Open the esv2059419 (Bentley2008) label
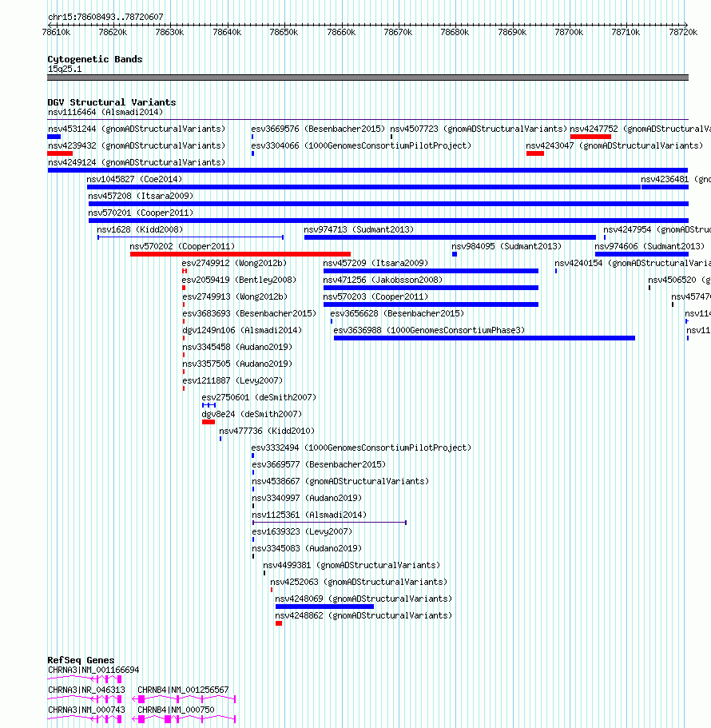Image resolution: width=711 pixels, height=728 pixels. [x=239, y=280]
